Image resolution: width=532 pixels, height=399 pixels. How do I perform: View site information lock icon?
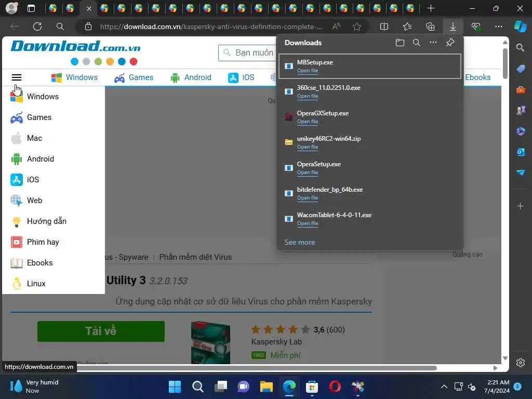(x=88, y=26)
